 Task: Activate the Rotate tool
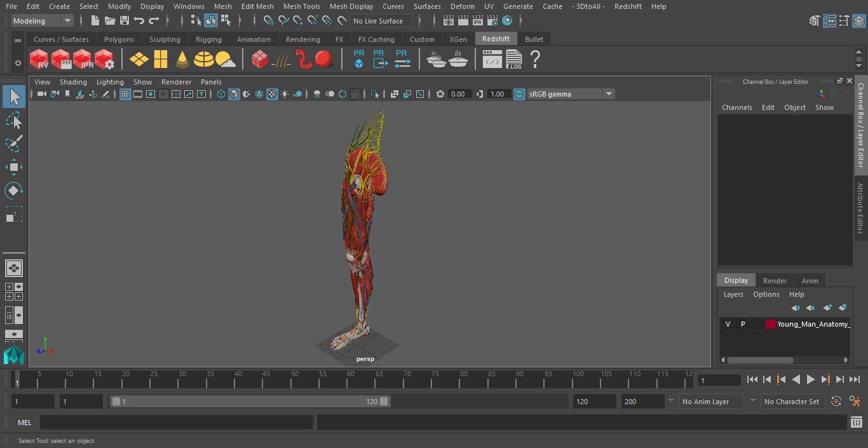[14, 191]
